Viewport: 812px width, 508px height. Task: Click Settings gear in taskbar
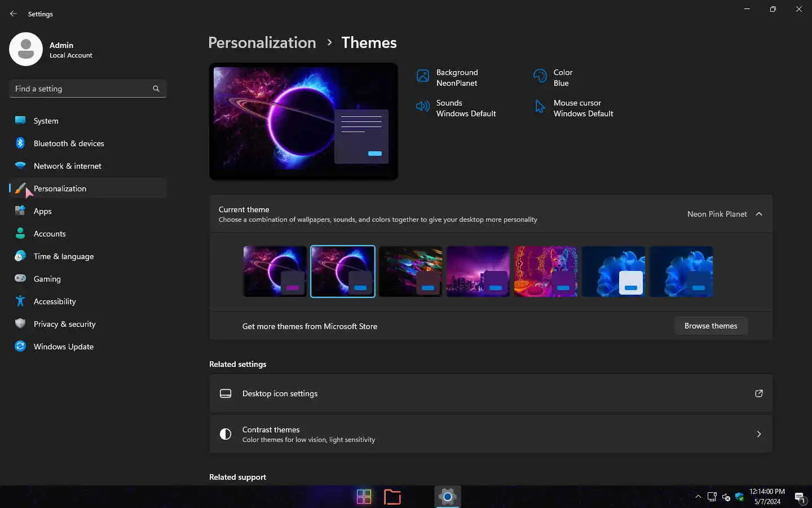(448, 497)
